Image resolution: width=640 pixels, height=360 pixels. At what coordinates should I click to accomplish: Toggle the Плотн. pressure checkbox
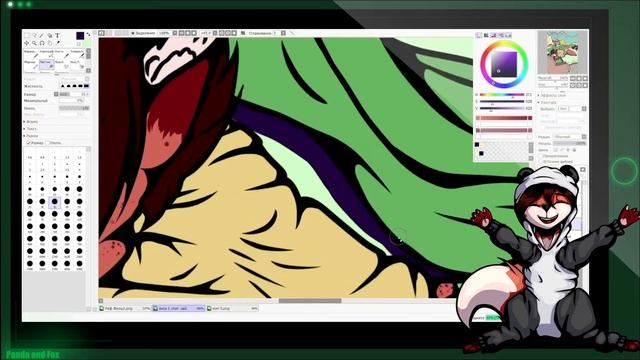pos(48,143)
